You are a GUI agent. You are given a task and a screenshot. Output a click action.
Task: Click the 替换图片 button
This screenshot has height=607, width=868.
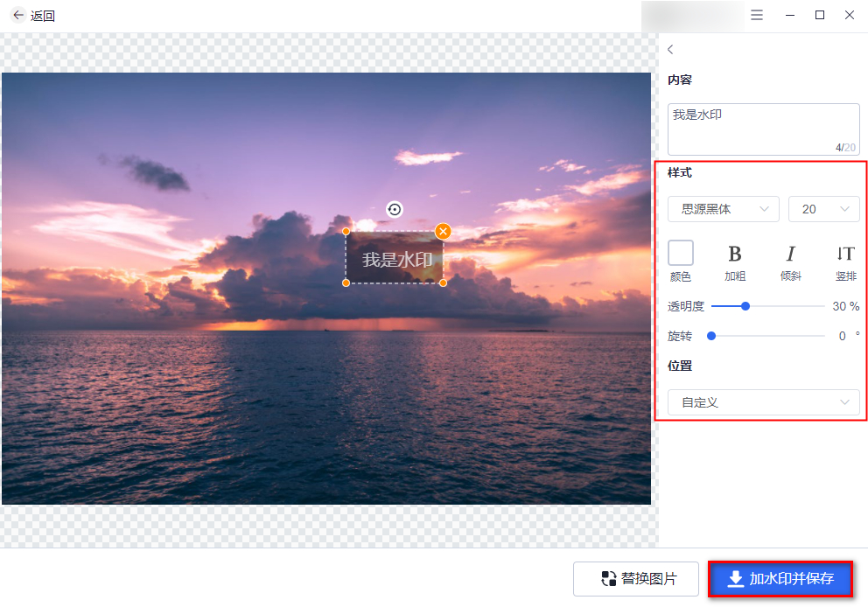(635, 579)
